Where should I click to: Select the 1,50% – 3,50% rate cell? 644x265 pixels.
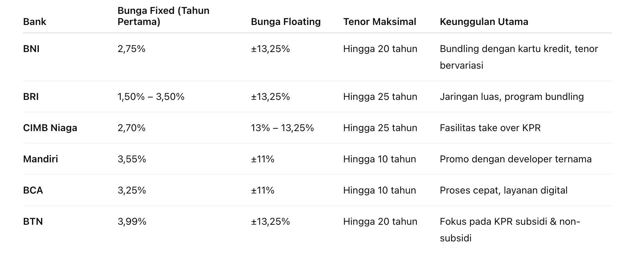coord(151,97)
